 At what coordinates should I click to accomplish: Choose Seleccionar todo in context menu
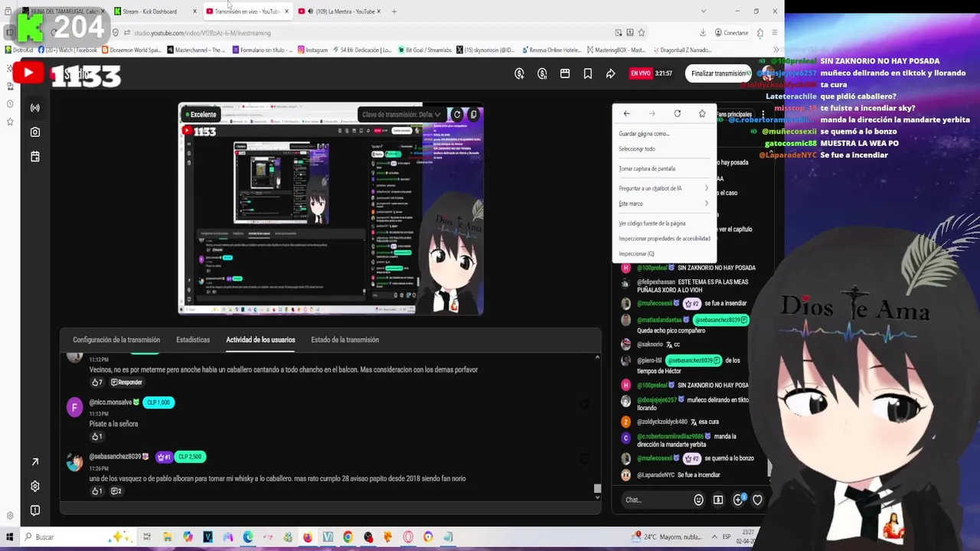click(x=664, y=149)
